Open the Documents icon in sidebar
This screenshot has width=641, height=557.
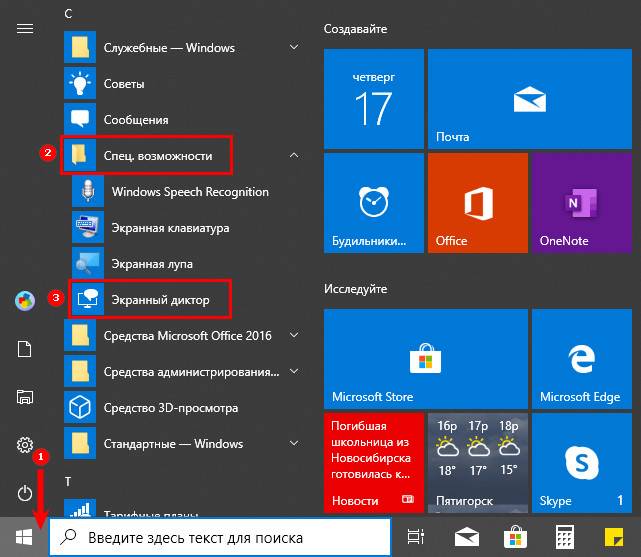click(x=25, y=348)
